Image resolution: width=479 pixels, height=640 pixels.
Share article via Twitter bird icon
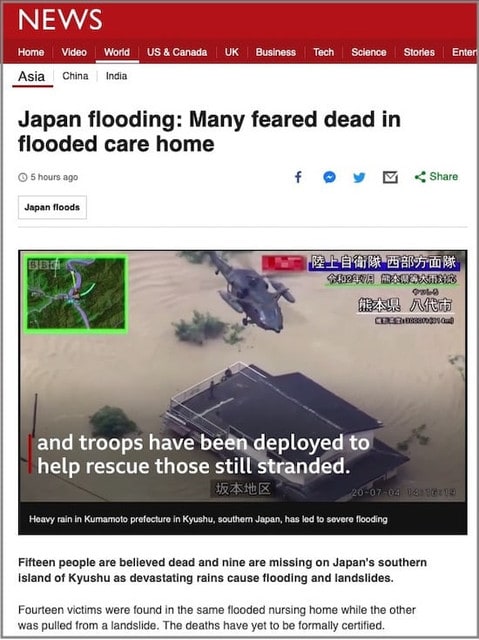(x=359, y=178)
